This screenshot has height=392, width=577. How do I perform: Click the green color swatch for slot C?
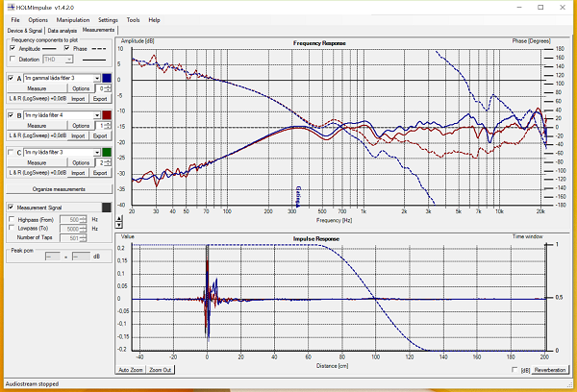[107, 152]
